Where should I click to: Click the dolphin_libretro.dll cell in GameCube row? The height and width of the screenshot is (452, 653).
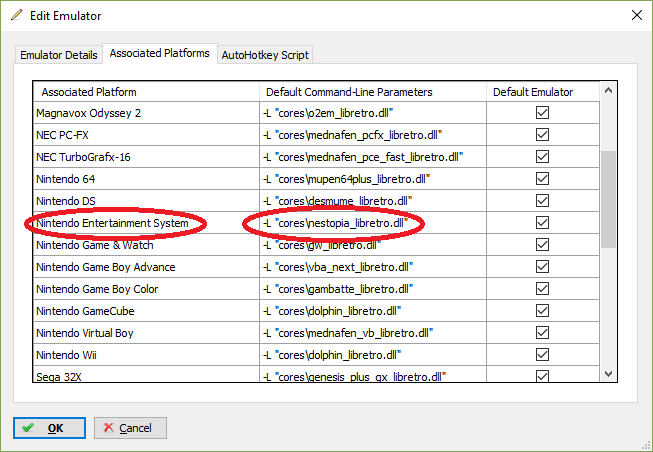point(373,311)
